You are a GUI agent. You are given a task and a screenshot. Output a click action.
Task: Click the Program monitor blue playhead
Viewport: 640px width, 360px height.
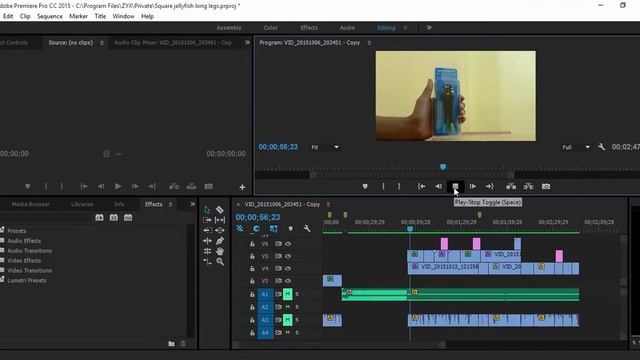[x=443, y=167]
